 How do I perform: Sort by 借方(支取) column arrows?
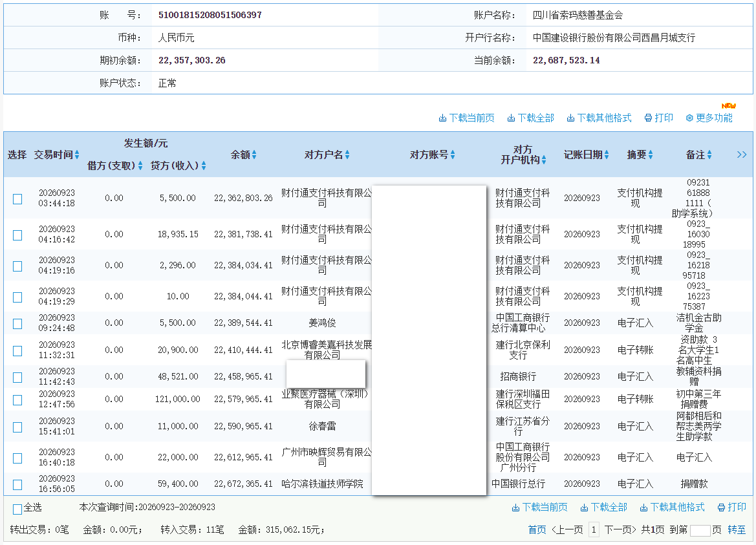(140, 166)
